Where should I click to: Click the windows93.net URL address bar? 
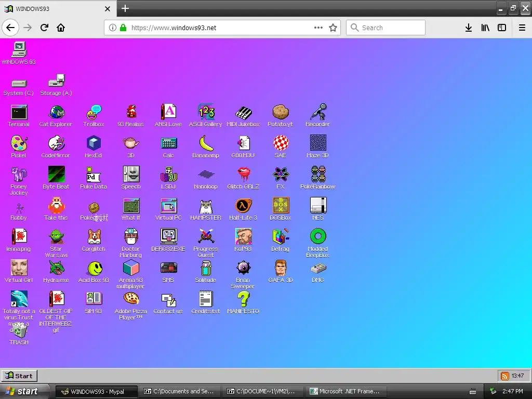pos(222,28)
